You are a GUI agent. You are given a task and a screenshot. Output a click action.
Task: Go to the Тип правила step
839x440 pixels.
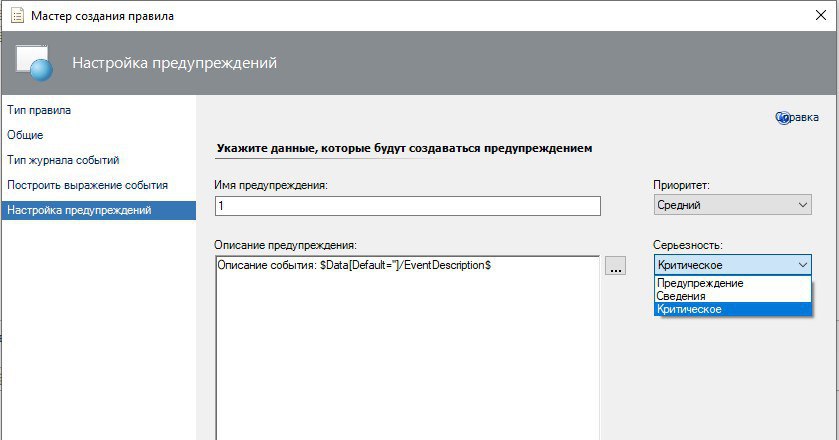[39, 110]
